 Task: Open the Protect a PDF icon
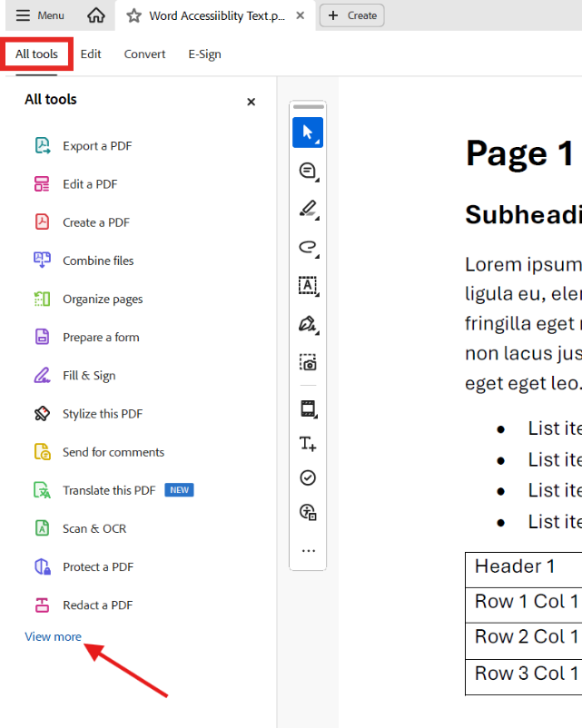pos(43,566)
